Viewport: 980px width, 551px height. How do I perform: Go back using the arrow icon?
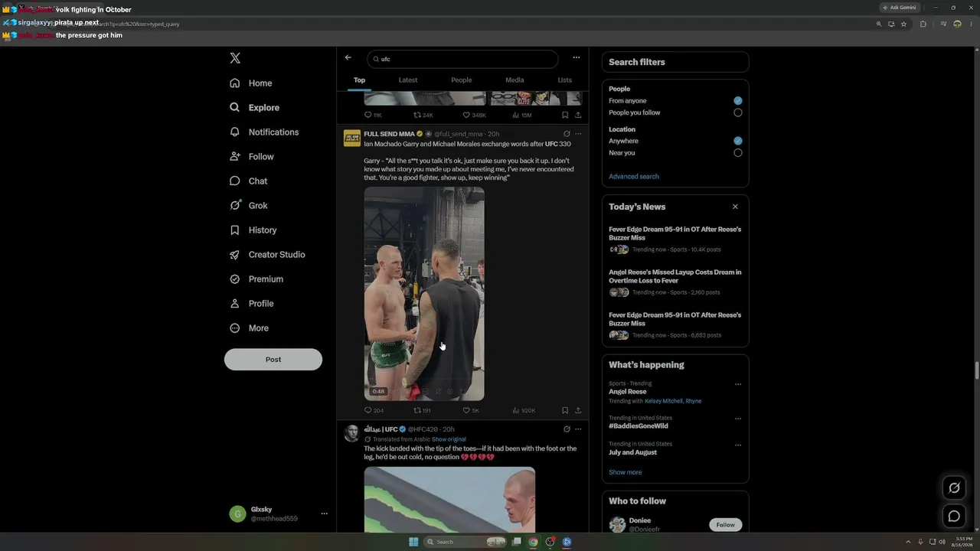[348, 57]
